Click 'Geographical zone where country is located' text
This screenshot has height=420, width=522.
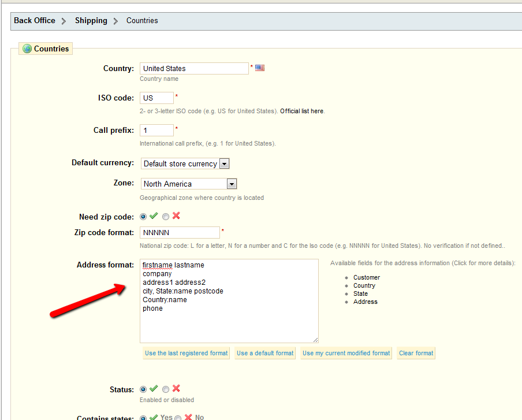point(202,198)
